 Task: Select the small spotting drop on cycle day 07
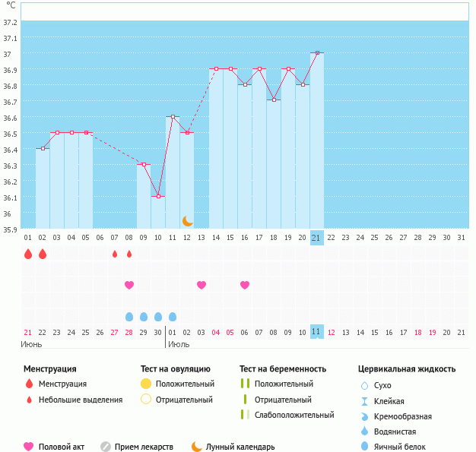(115, 254)
